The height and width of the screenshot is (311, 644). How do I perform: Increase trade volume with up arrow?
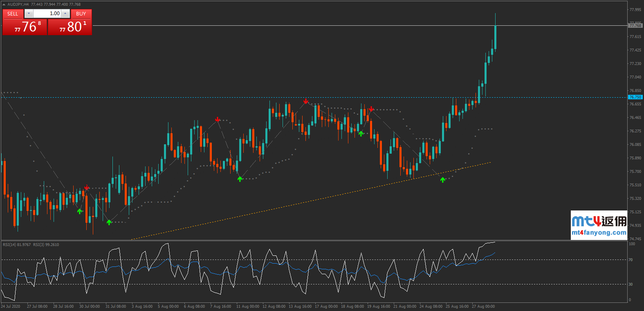(x=65, y=14)
